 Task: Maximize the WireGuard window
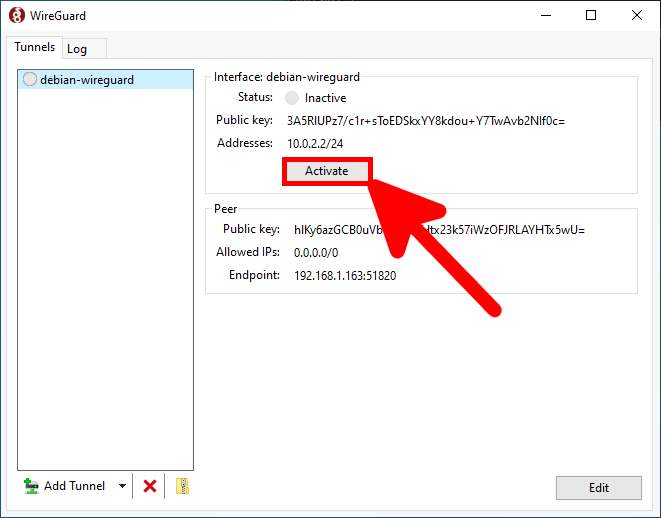click(591, 16)
